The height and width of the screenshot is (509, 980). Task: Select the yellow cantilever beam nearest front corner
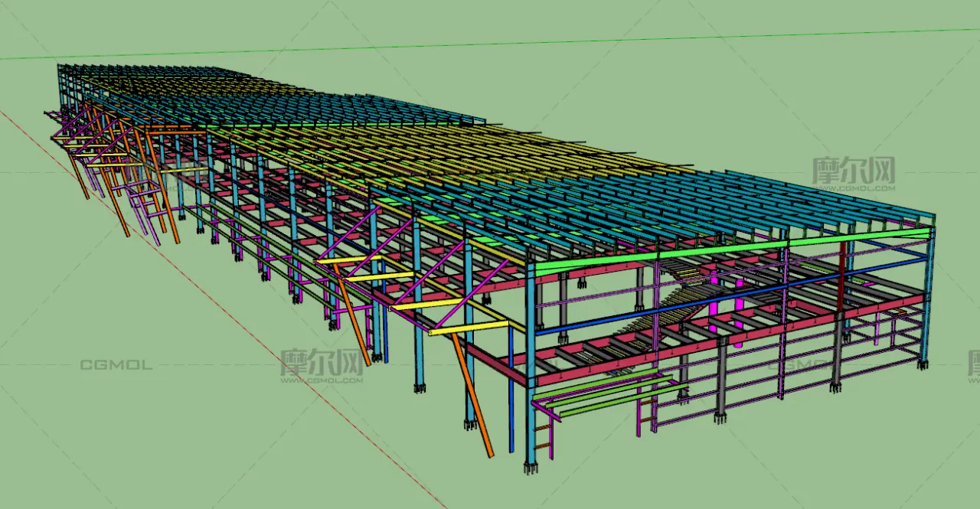[x=469, y=328]
